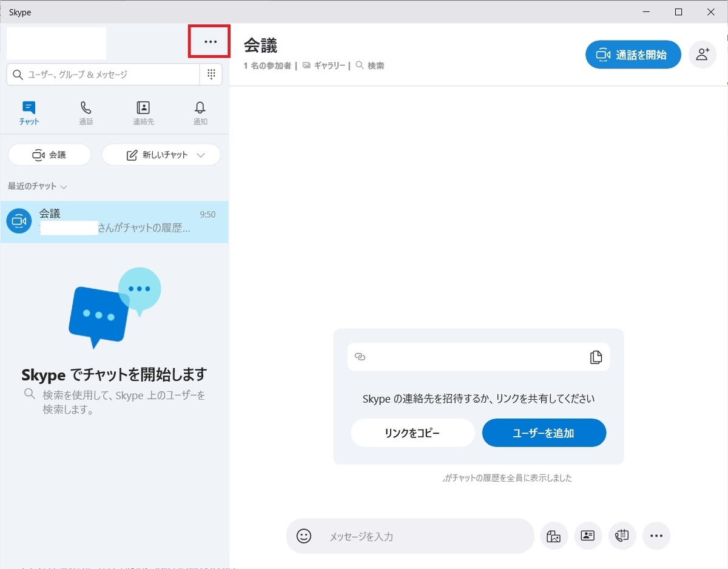Click the chain link icon
This screenshot has height=569, width=728.
coord(360,357)
